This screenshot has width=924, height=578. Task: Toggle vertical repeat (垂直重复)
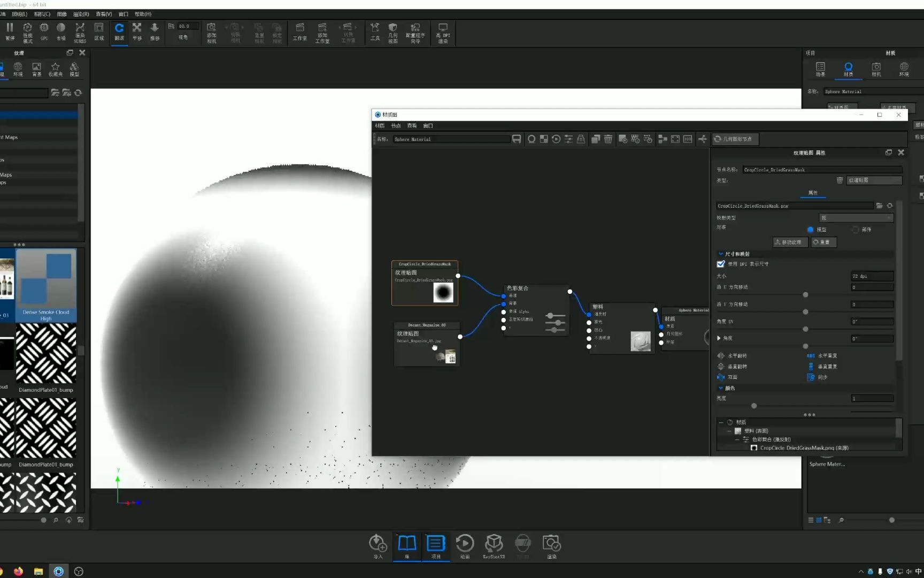pyautogui.click(x=822, y=367)
